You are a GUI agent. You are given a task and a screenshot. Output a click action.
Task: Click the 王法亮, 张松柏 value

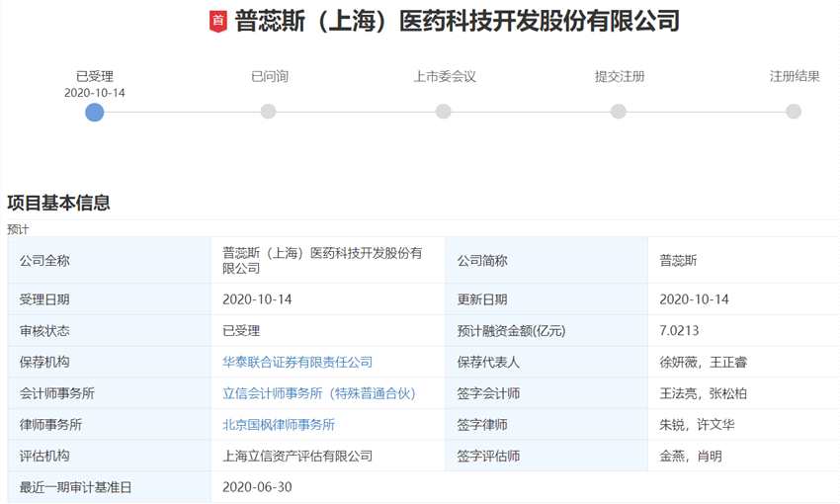(x=703, y=393)
